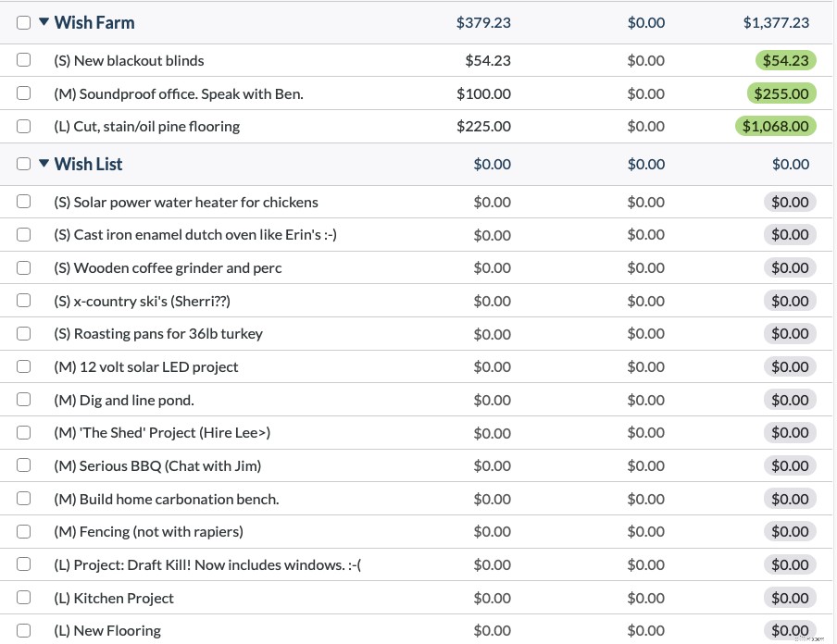Select the checkbox for New blackout blinds
Image resolution: width=837 pixels, height=644 pixels.
click(x=23, y=60)
